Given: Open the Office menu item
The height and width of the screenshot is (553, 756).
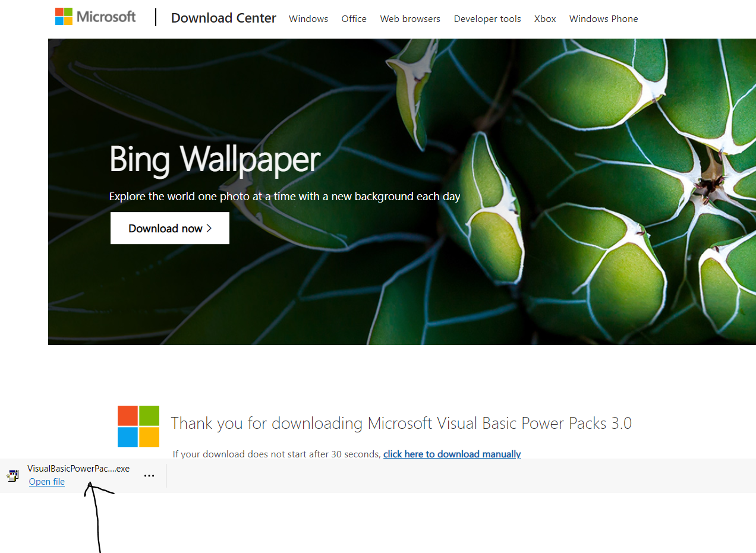Looking at the screenshot, I should pos(354,19).
